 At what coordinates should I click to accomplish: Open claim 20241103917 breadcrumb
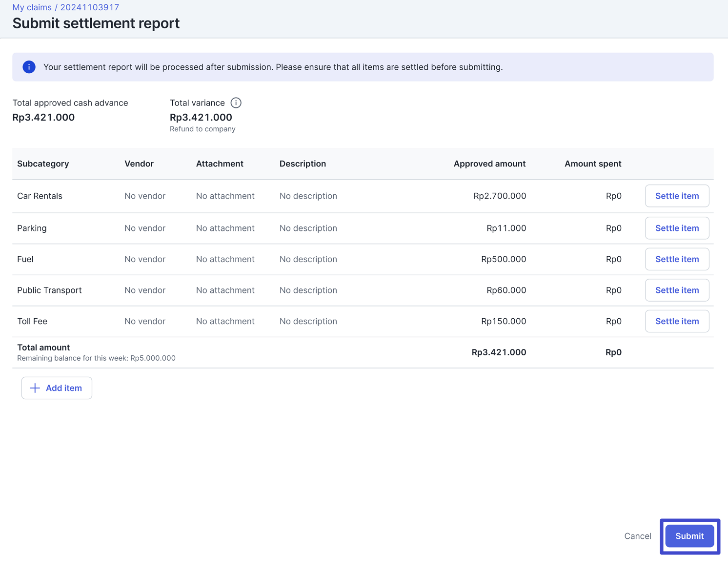click(x=90, y=7)
